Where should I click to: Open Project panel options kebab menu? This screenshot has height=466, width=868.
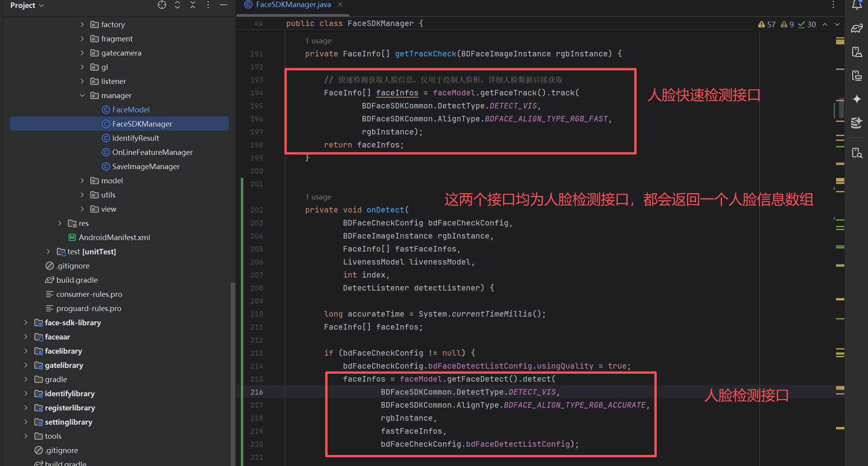[x=208, y=5]
